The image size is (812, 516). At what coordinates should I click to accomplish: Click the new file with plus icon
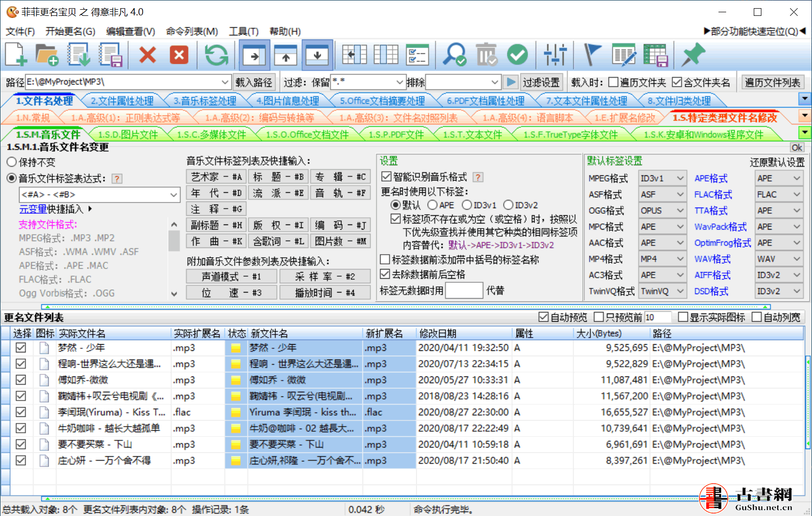16,55
